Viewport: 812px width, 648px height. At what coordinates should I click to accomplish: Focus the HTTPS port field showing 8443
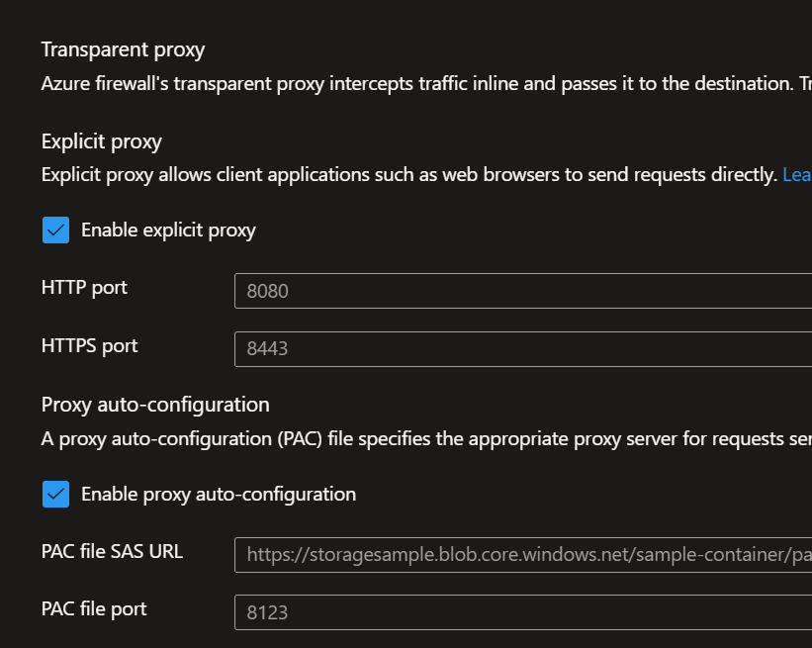[522, 349]
